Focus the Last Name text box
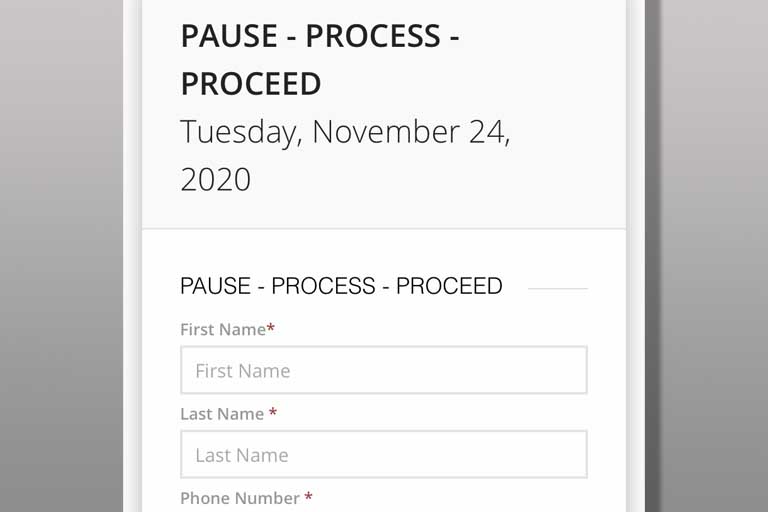Screen dimensions: 768x512 (x=383, y=455)
